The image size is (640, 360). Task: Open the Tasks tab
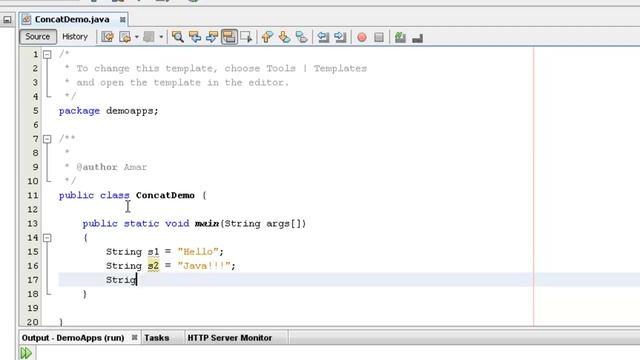click(157, 338)
